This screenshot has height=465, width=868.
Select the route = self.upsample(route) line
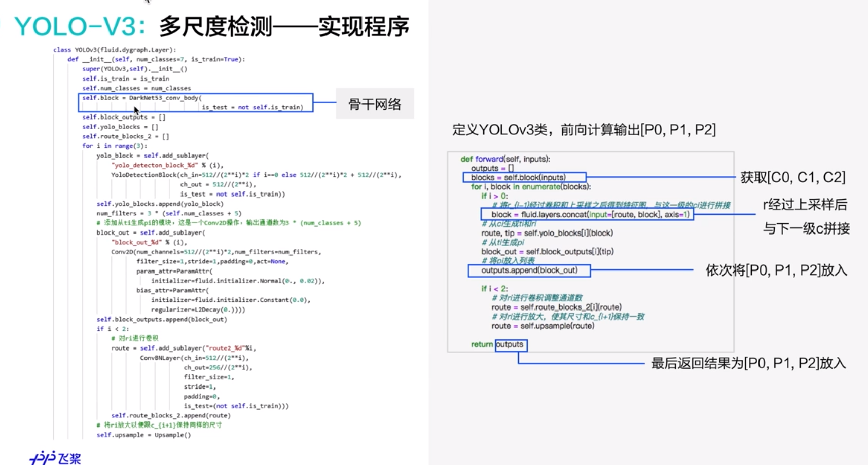click(x=542, y=326)
